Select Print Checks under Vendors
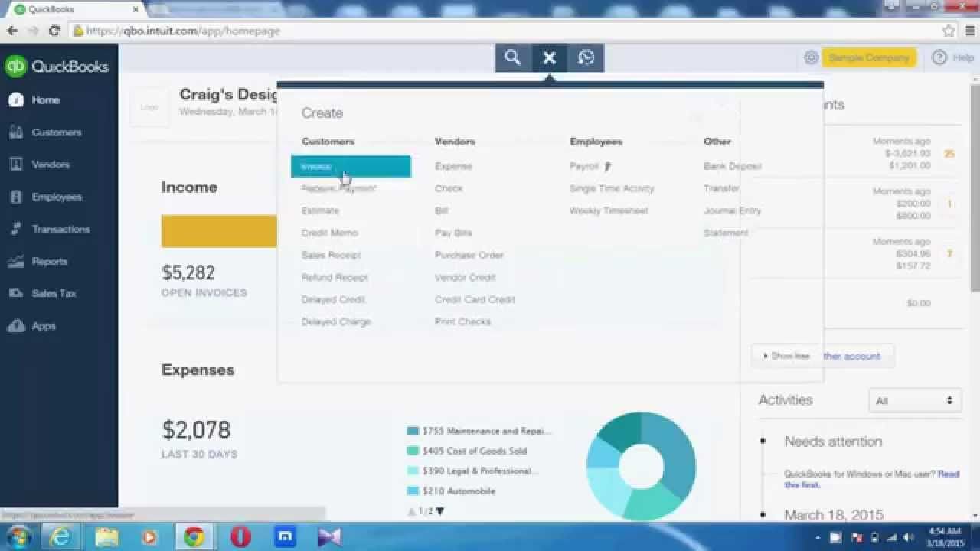 [x=462, y=321]
